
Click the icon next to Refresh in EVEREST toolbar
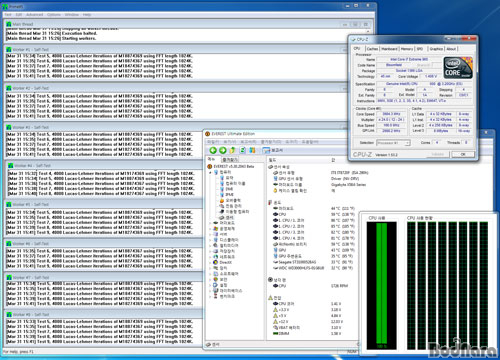(x=252, y=150)
